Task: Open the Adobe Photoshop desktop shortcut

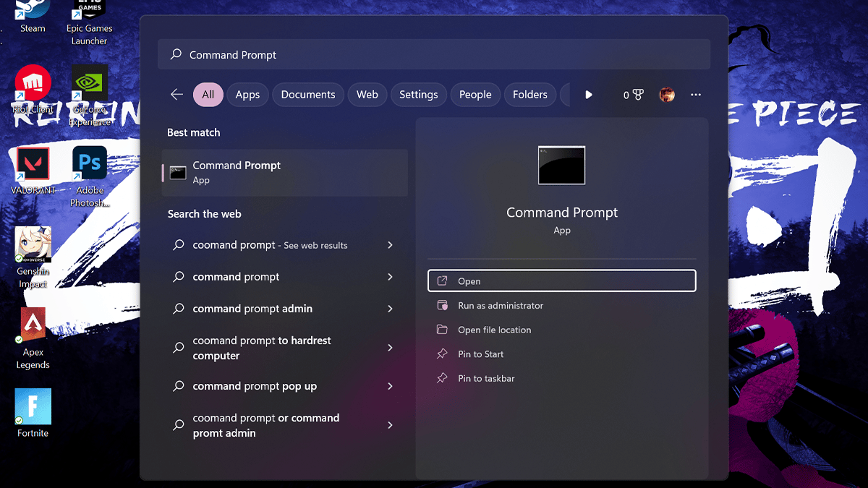Action: point(90,164)
